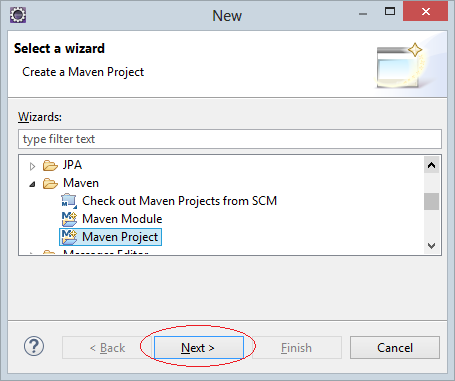
Task: Click the help question mark icon
Action: [x=34, y=346]
